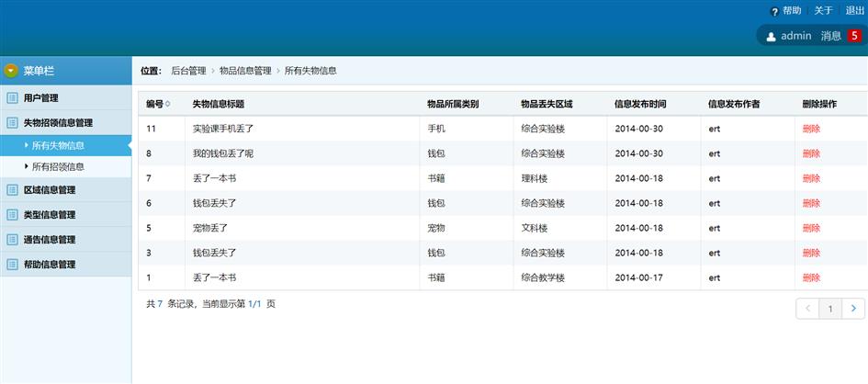Open 物品信息管理 in breadcrumb
This screenshot has height=384, width=868.
tap(245, 71)
